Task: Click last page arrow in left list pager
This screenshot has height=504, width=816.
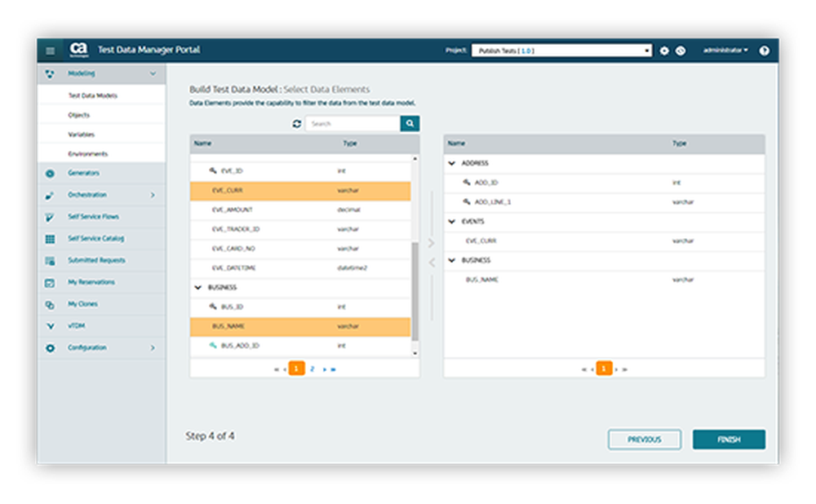Action: (334, 369)
